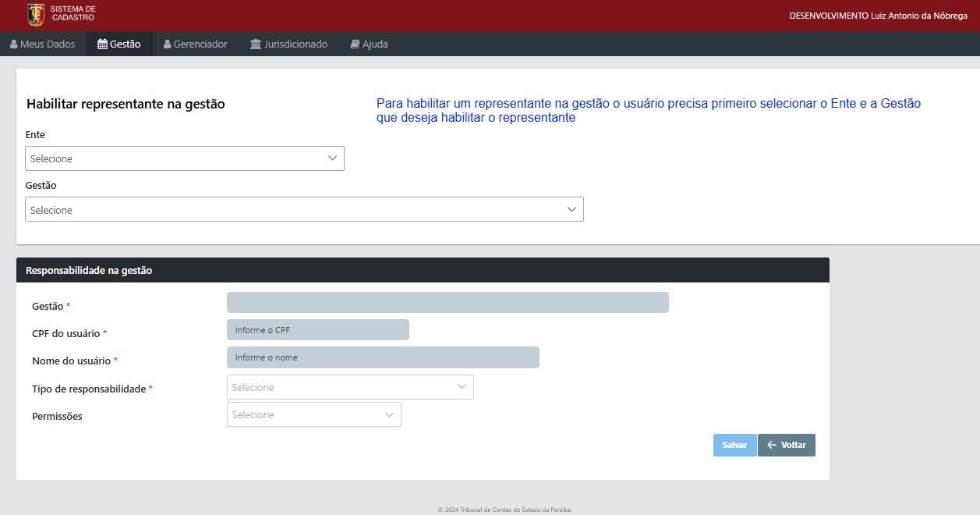Open the Jurisdicionado menu
The image size is (980, 515).
288,44
